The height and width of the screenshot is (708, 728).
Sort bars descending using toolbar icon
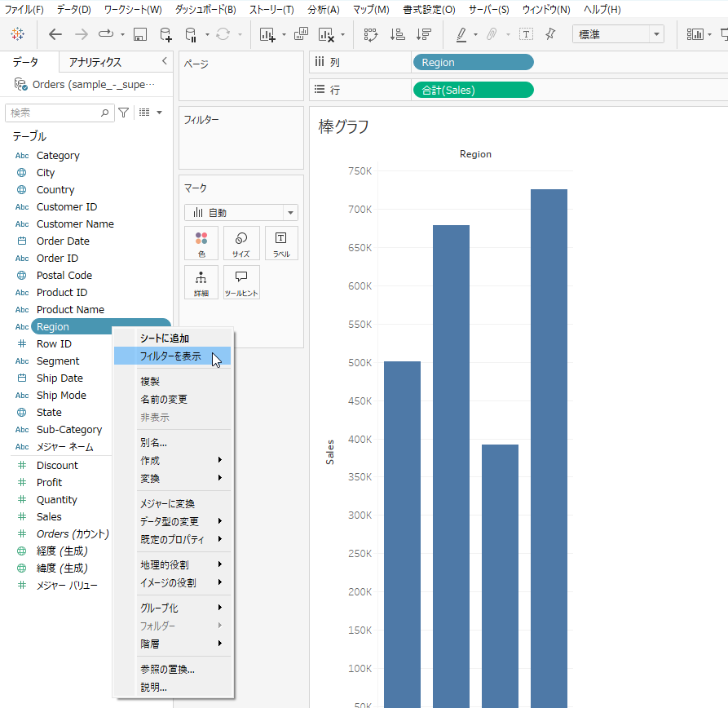pos(423,34)
